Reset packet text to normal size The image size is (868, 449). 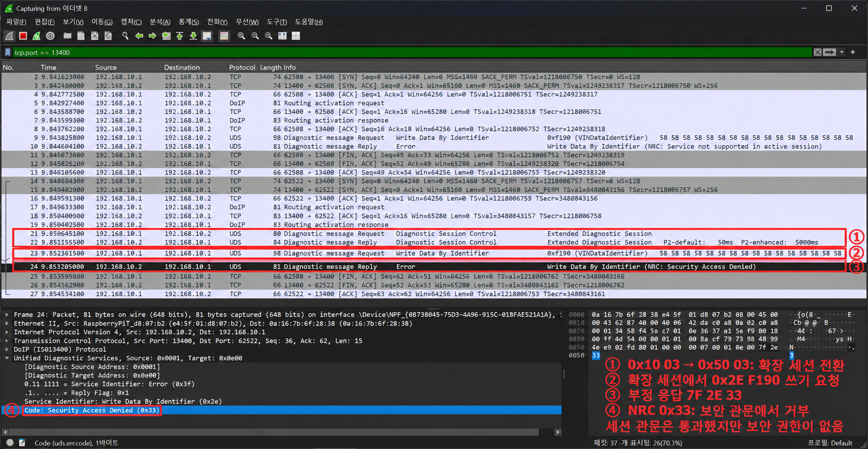tap(268, 36)
